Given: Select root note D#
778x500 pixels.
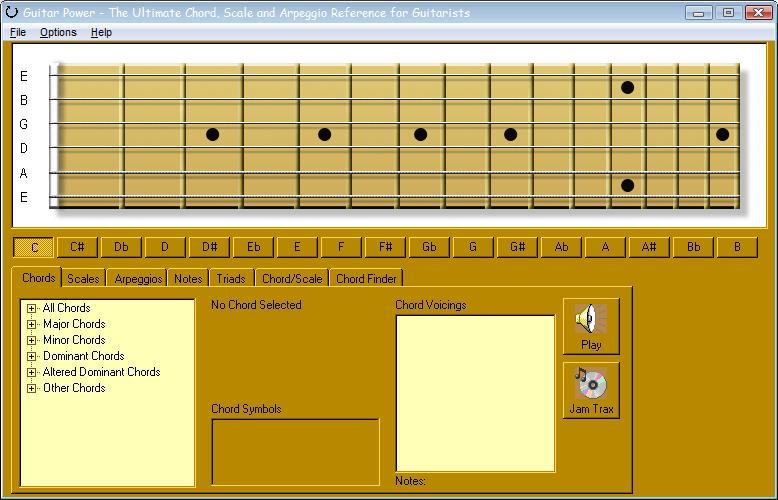Looking at the screenshot, I should 209,247.
